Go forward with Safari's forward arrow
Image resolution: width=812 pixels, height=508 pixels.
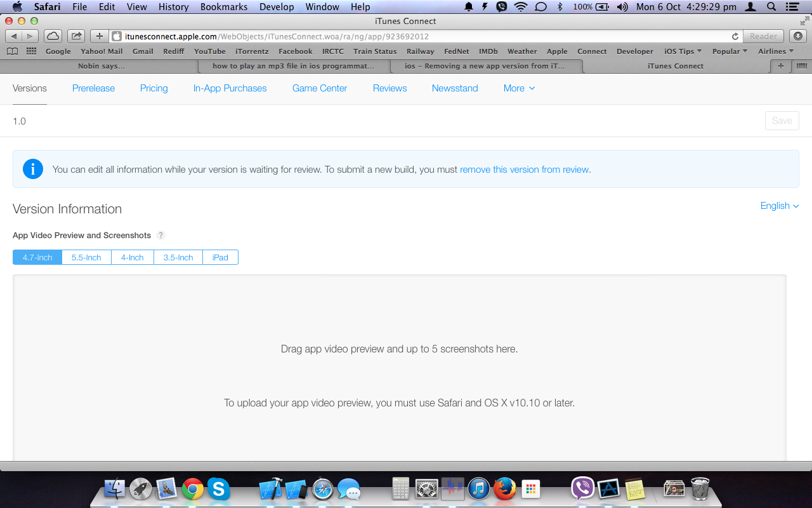click(x=30, y=36)
